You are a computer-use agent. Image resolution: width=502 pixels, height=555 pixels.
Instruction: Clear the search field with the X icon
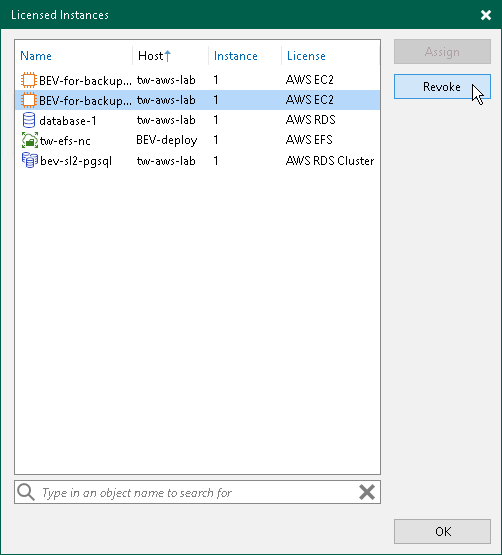367,492
